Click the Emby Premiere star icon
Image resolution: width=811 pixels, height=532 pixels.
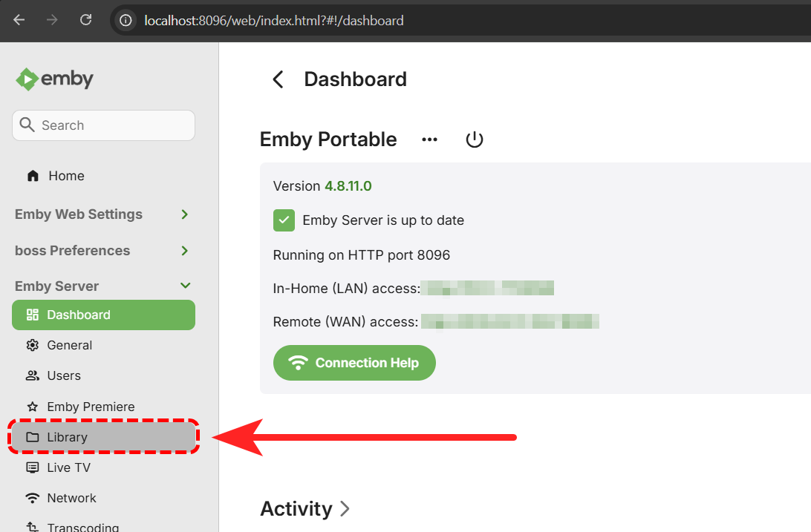tap(33, 407)
